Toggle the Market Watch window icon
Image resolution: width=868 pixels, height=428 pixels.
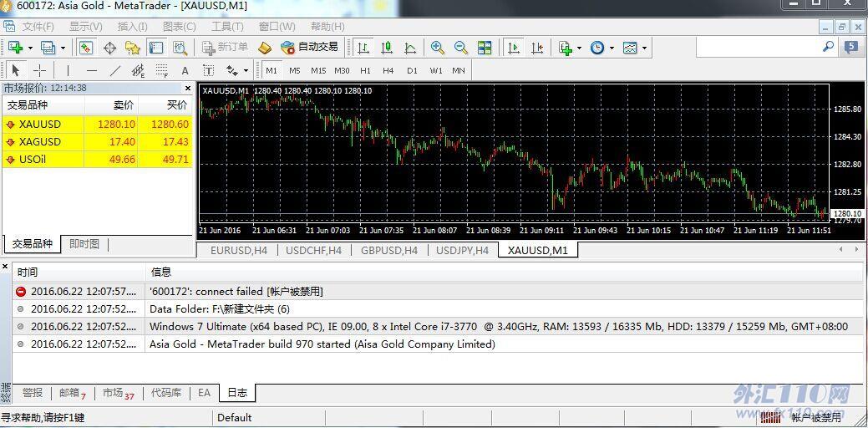[x=85, y=48]
